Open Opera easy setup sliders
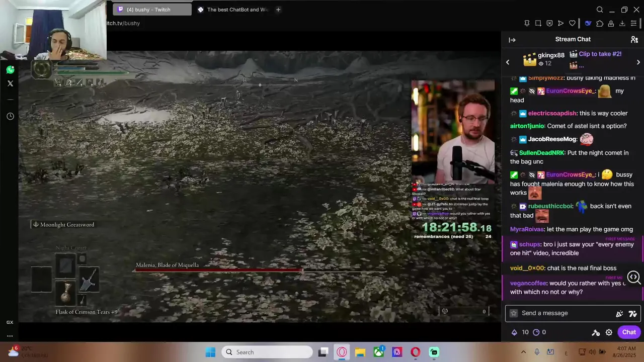 tap(633, 23)
